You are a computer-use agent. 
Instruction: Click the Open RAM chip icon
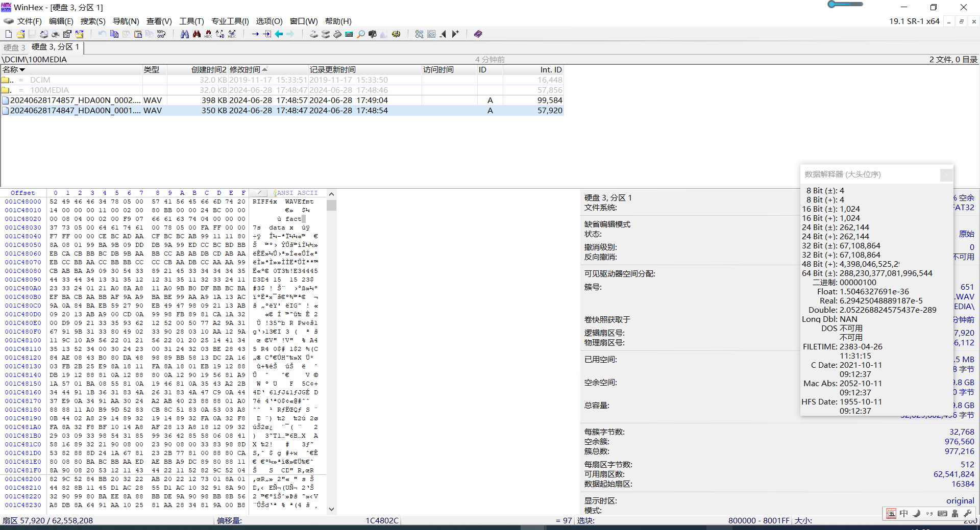(x=337, y=34)
